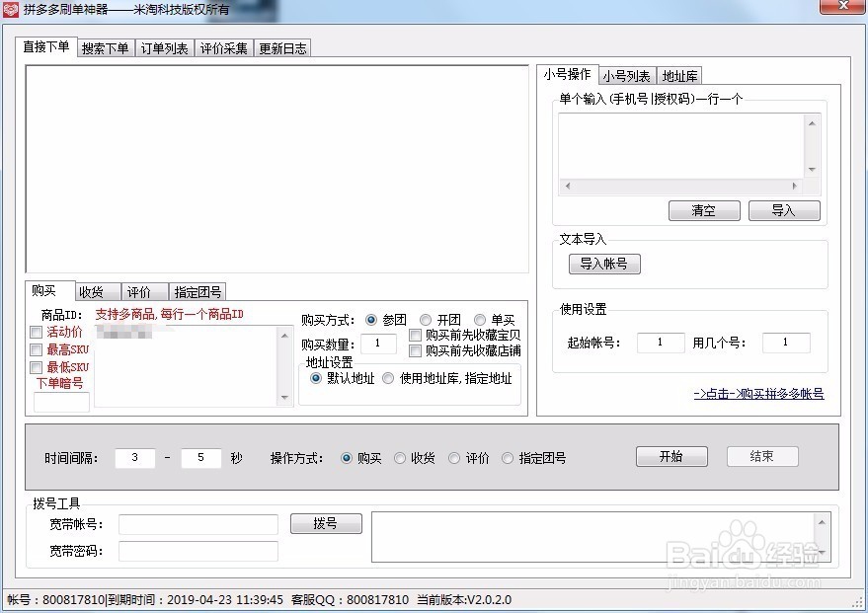Viewport: 868px width, 613px height.
Task: Open the 订单列表 tab
Action: point(164,46)
